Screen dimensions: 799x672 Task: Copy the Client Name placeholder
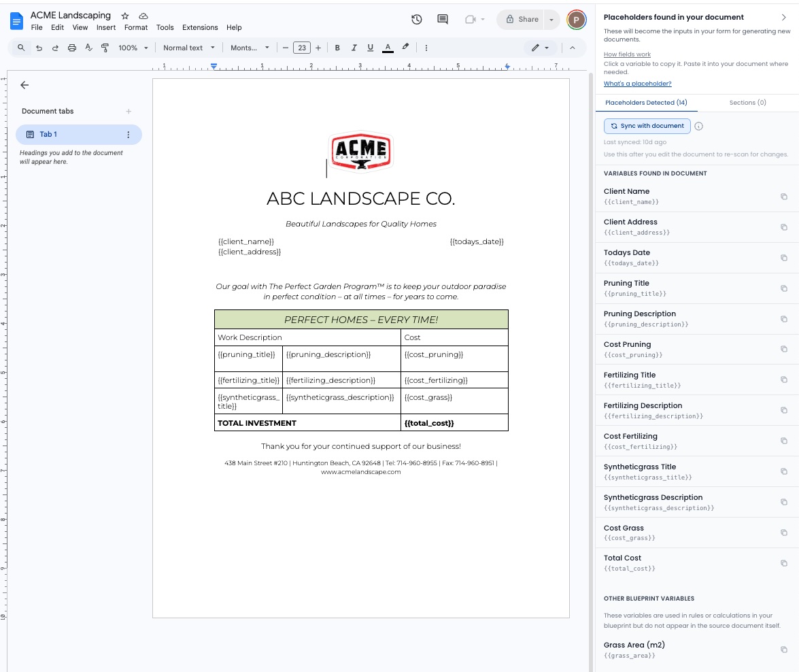(x=784, y=197)
